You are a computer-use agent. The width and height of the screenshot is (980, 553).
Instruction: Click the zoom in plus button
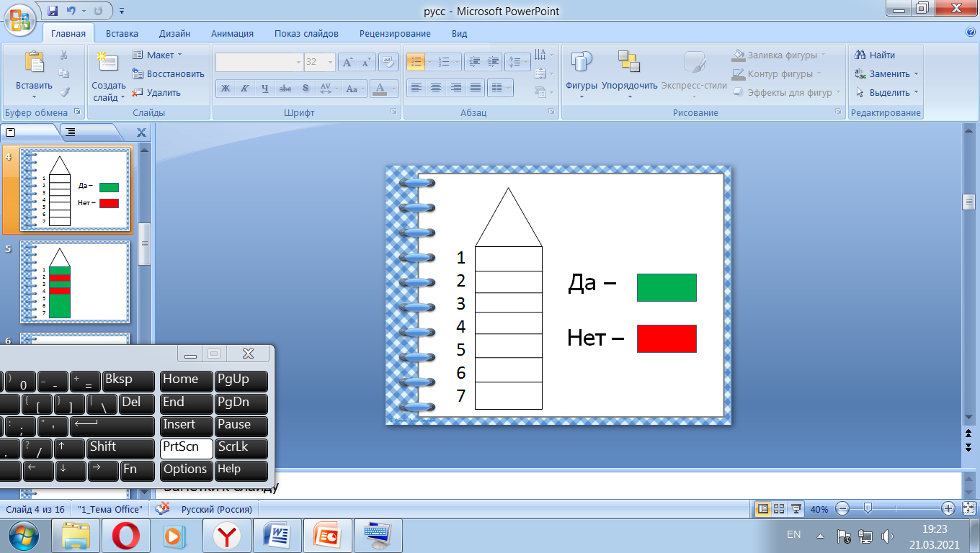coord(948,509)
